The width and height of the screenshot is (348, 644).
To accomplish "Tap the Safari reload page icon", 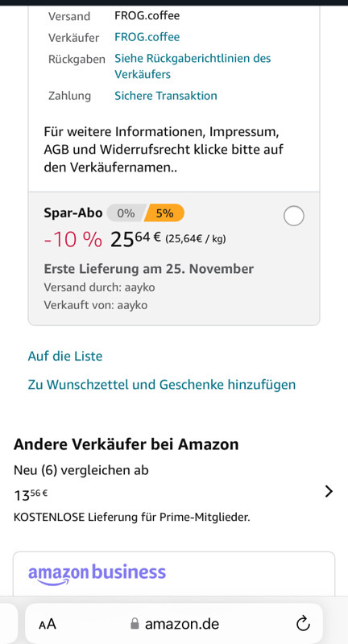I will tap(303, 624).
